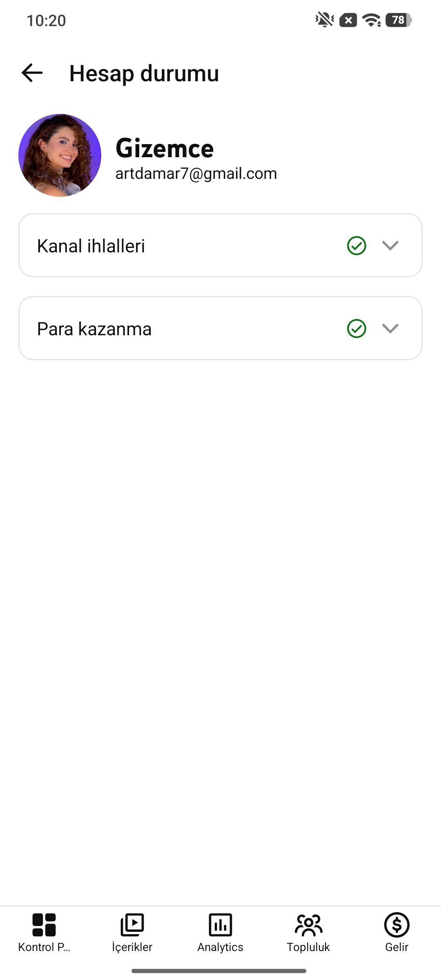Open the İçerikler content icon

(132, 925)
